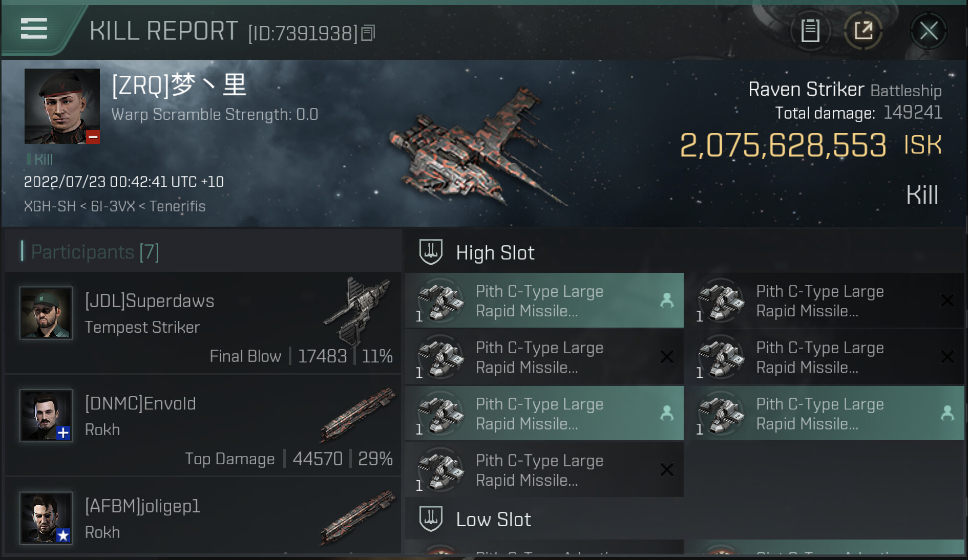Select first highlighted Pith C-Type missile launcher
Image resolution: width=968 pixels, height=560 pixels.
tap(544, 300)
